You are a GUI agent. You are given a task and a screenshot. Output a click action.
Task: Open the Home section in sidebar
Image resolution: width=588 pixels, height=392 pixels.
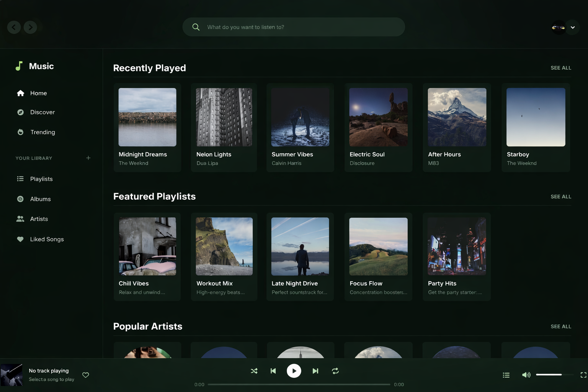38,93
